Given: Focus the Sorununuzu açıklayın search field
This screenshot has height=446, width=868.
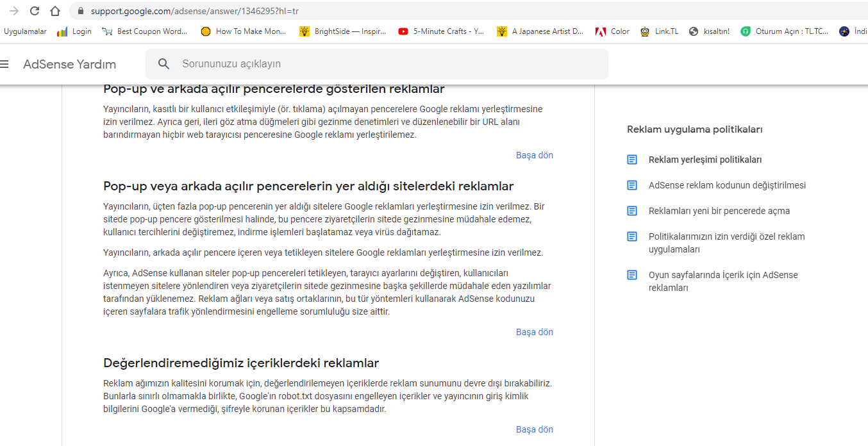Looking at the screenshot, I should 377,64.
